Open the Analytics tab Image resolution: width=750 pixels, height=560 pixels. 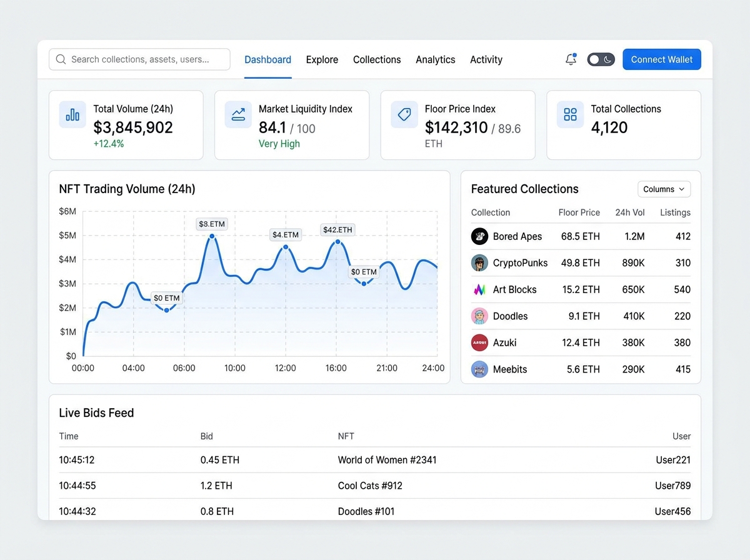436,59
